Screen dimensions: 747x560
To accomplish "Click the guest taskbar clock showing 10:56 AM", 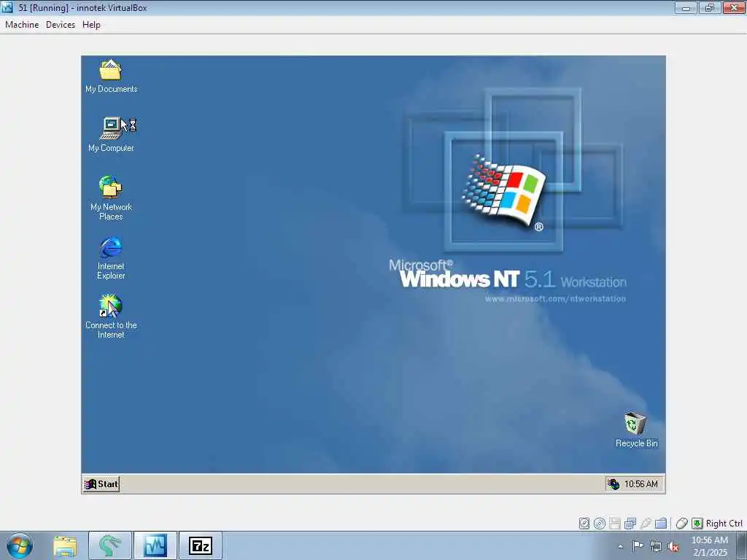I will click(x=640, y=484).
